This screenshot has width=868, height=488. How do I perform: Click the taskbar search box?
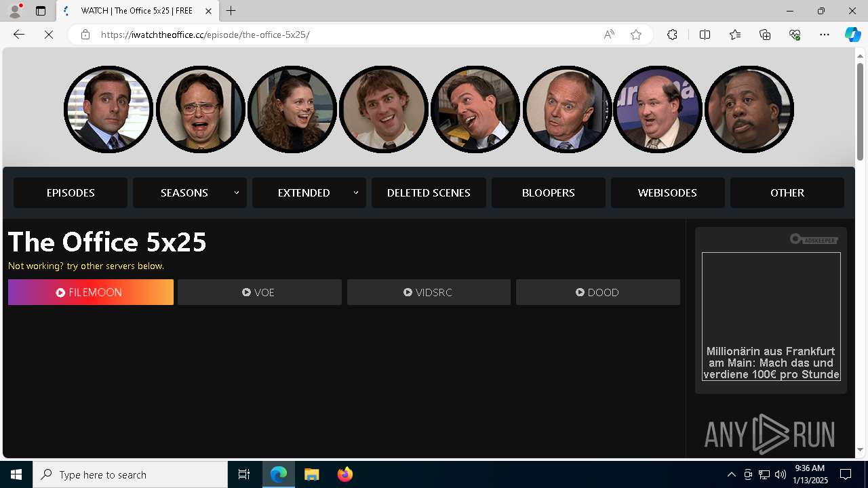pos(130,474)
